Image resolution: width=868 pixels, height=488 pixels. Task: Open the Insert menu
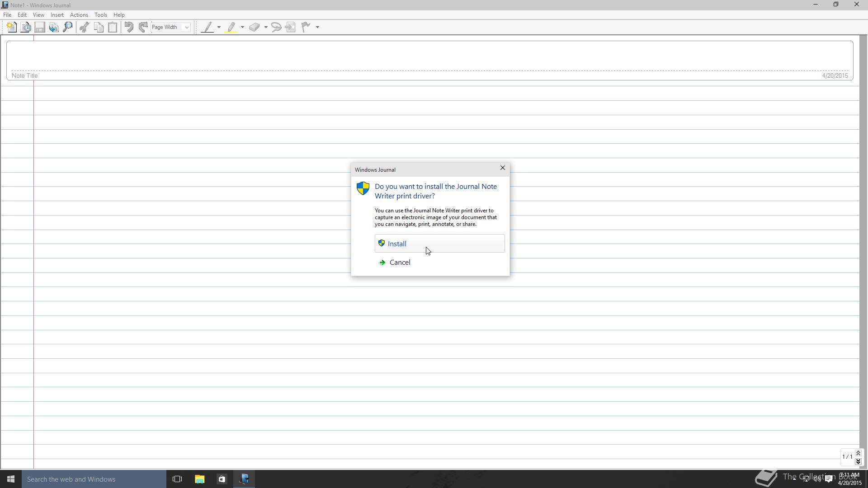[57, 15]
